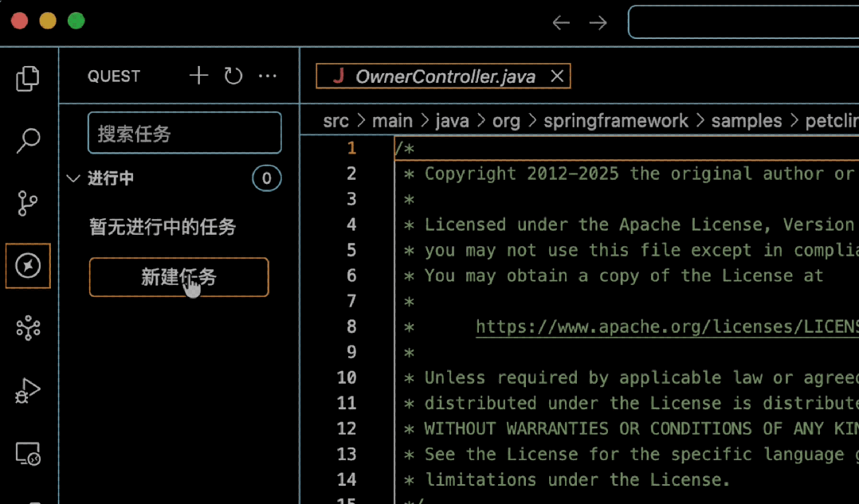Screen dimensions: 859x504
Task: Refresh the task list with the reload icon
Action: pos(232,76)
